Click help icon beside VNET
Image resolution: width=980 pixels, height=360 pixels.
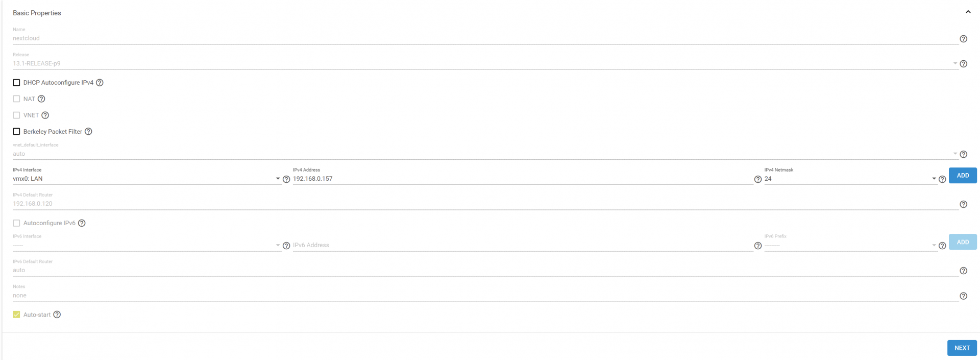(x=45, y=115)
